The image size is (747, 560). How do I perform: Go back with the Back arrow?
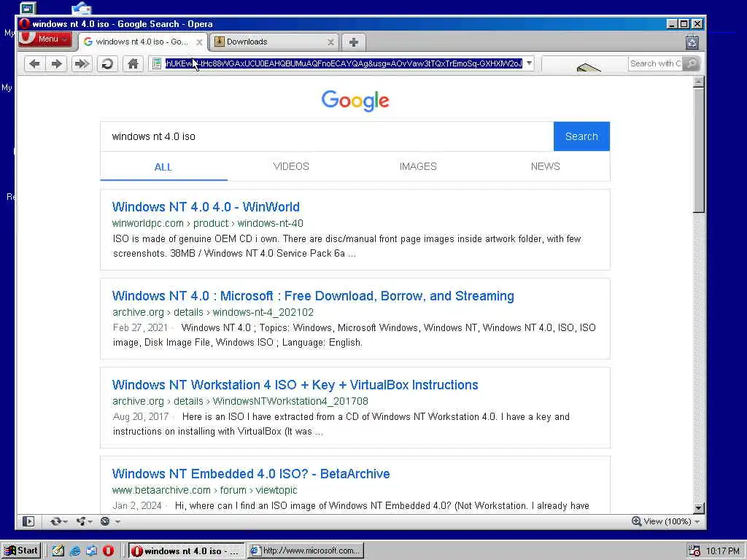click(34, 64)
